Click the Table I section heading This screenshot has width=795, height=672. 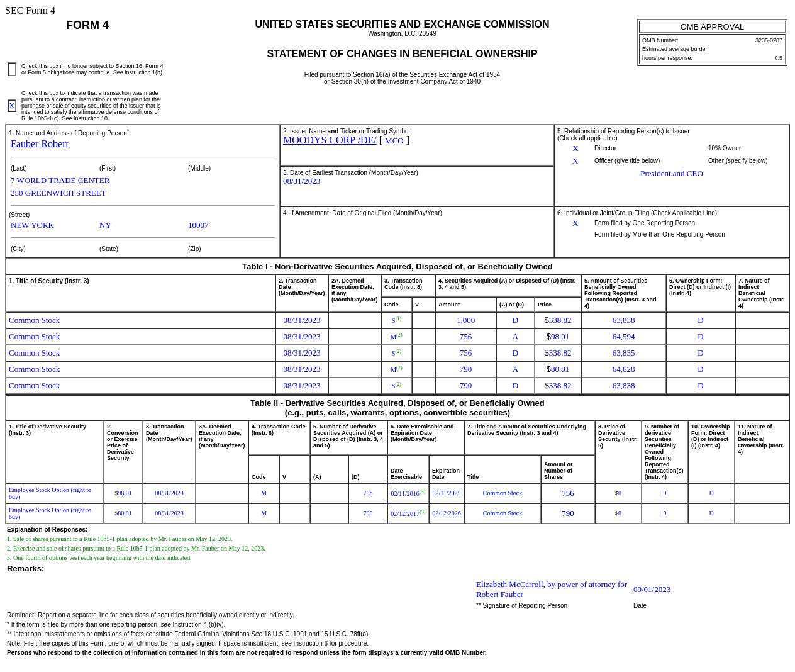tap(397, 267)
